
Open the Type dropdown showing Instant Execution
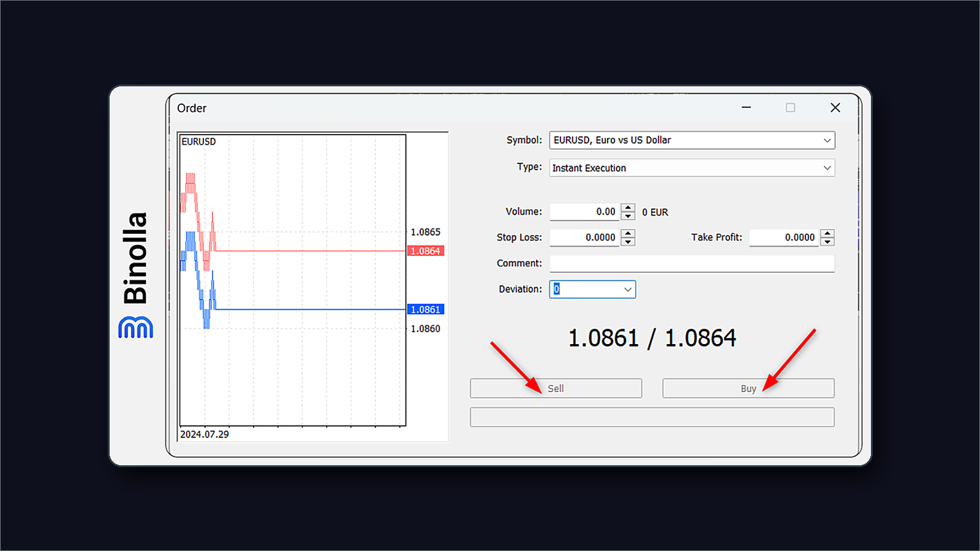[828, 168]
